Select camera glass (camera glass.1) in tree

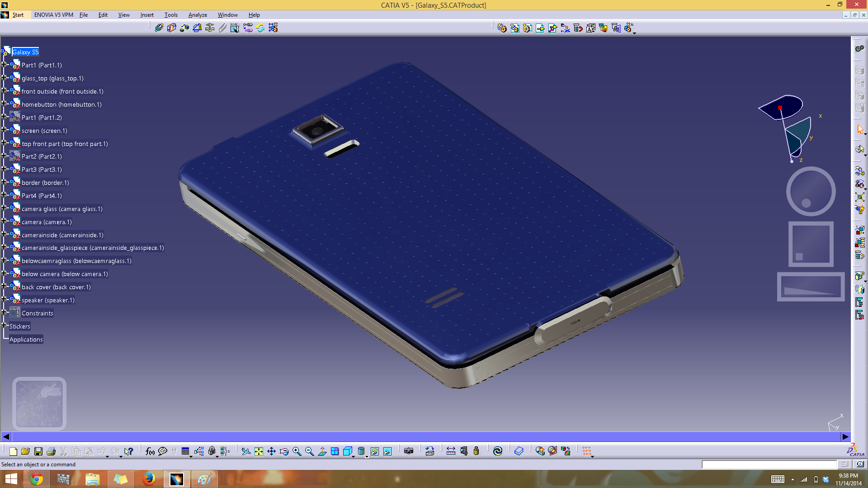click(62, 209)
